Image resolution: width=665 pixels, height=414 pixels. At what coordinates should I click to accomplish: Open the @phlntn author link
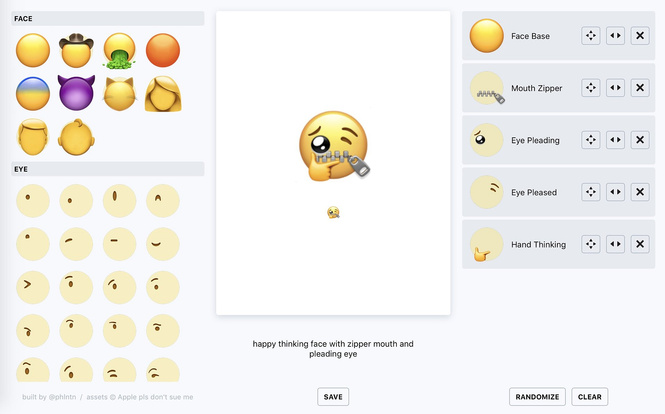(62, 397)
